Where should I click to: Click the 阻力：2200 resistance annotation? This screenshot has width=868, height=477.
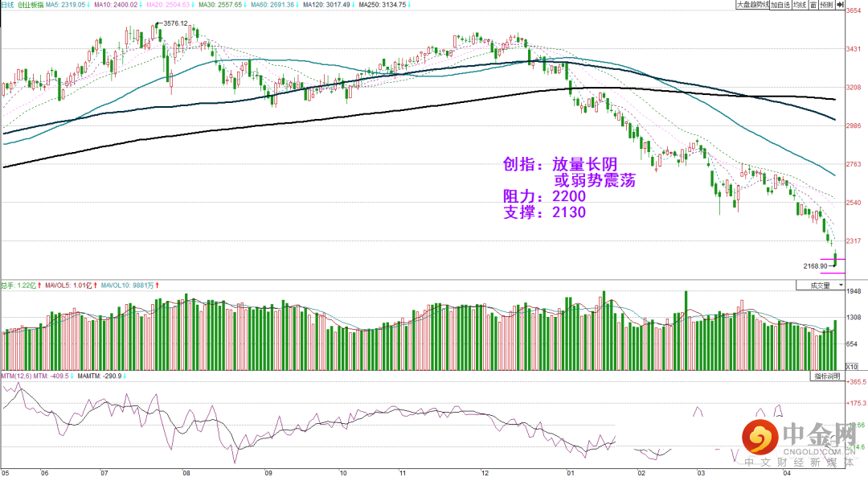(544, 196)
